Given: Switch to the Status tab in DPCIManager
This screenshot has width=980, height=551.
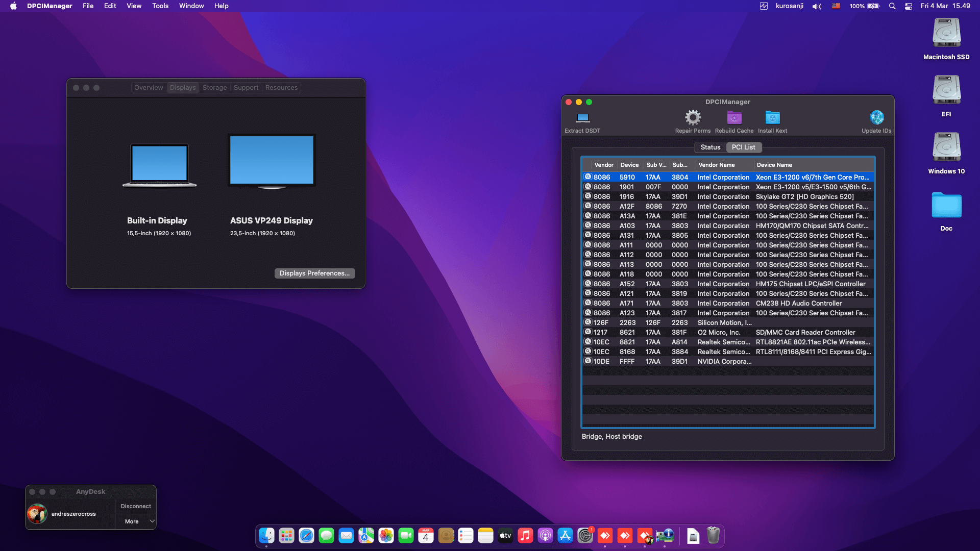Looking at the screenshot, I should (x=710, y=147).
